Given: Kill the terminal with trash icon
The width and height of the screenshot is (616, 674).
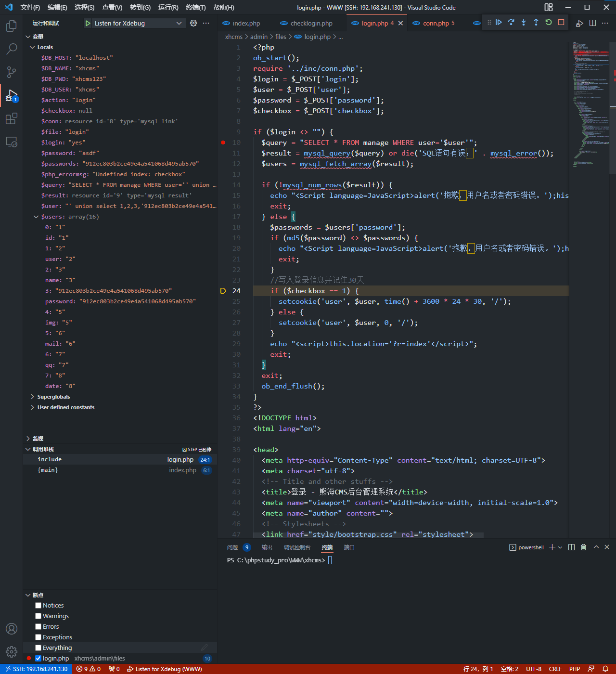Looking at the screenshot, I should [x=584, y=547].
